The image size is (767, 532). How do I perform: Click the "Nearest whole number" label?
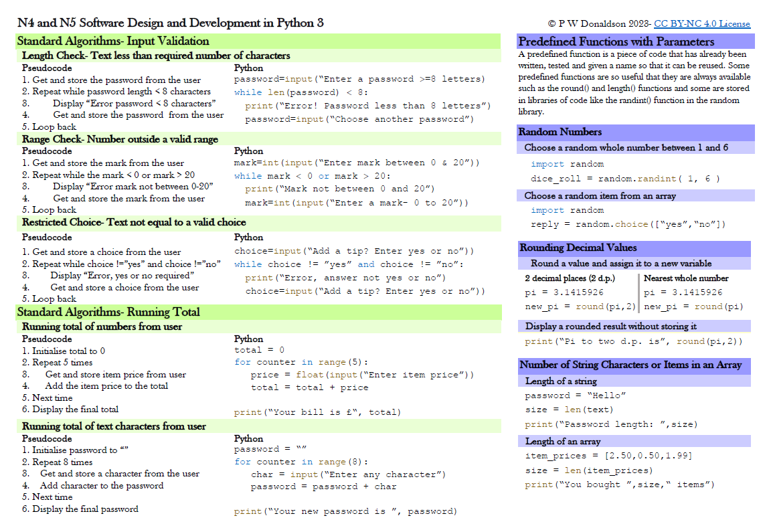(x=686, y=278)
